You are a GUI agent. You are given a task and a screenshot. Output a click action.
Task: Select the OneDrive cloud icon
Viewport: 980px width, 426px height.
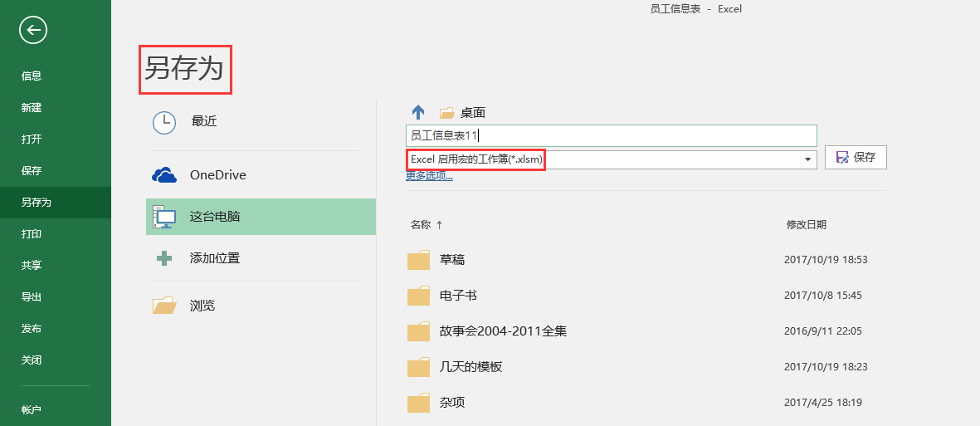pyautogui.click(x=165, y=175)
